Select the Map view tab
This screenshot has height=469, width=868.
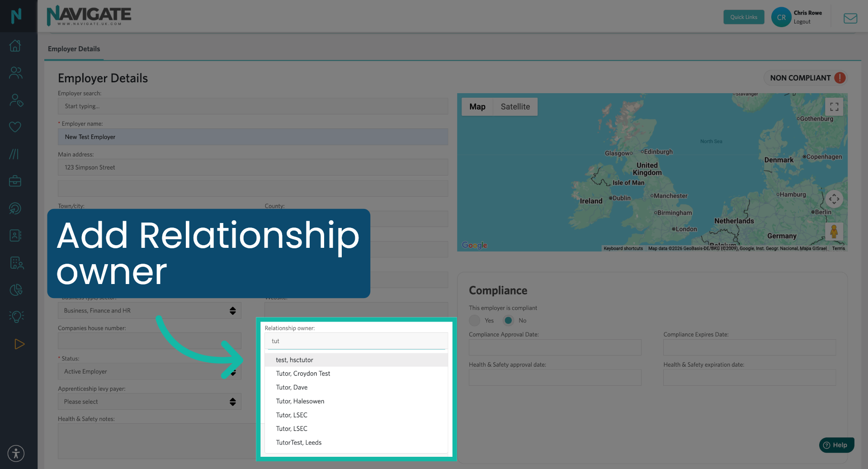click(477, 107)
